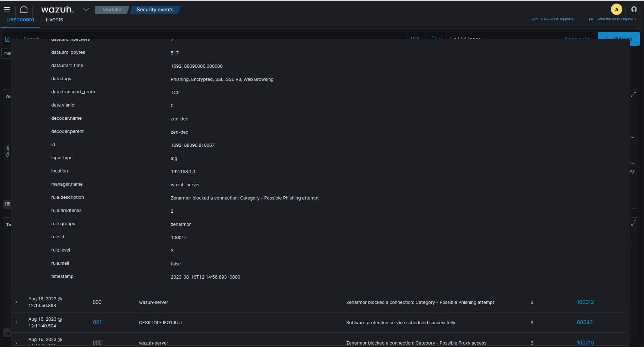Toggle legend icon at the bottom left
This screenshot has height=347, width=644.
(7, 332)
